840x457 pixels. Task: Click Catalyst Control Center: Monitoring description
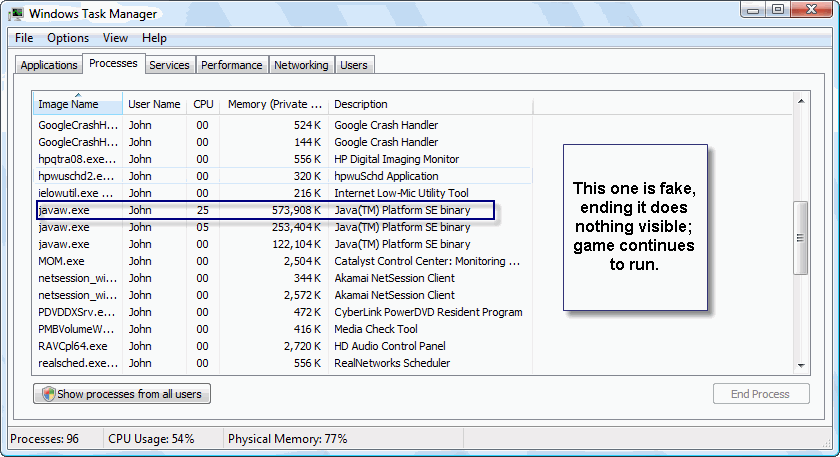click(427, 261)
